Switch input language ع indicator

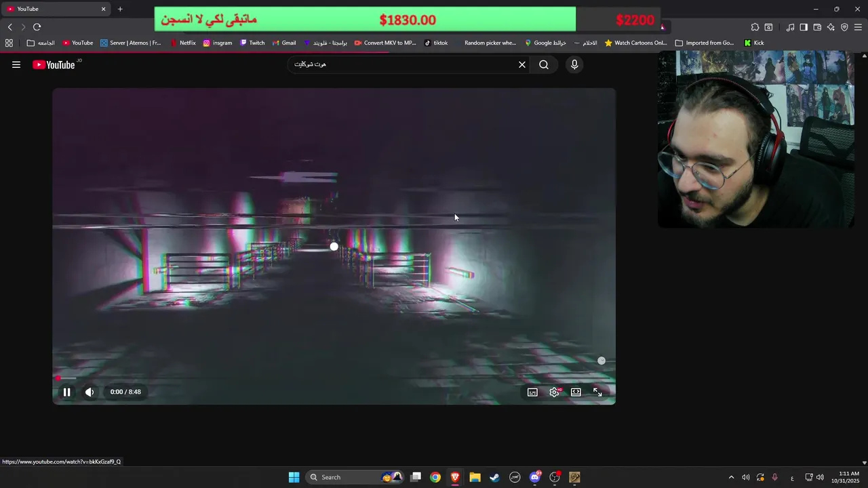792,477
